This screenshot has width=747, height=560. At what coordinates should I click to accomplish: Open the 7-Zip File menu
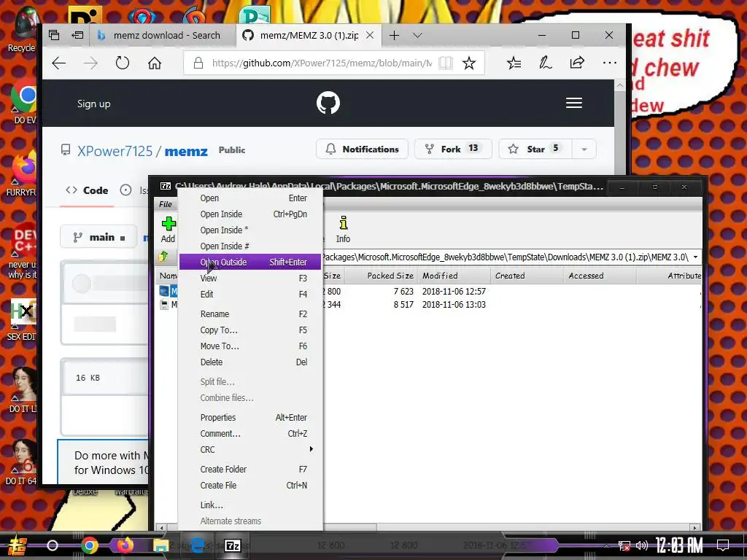pyautogui.click(x=166, y=204)
